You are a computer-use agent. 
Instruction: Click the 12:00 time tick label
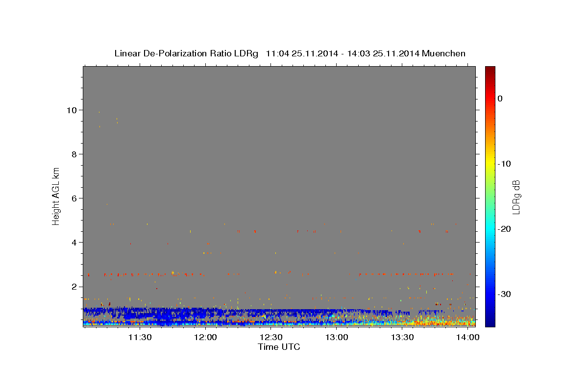205,337
